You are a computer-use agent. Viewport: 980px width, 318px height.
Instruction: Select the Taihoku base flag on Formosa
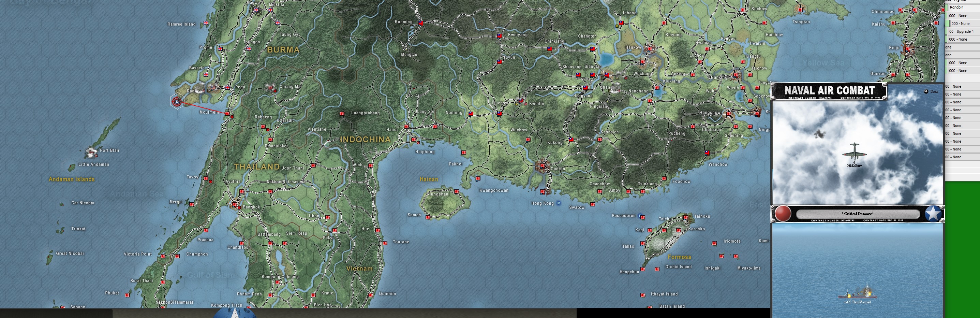click(686, 217)
